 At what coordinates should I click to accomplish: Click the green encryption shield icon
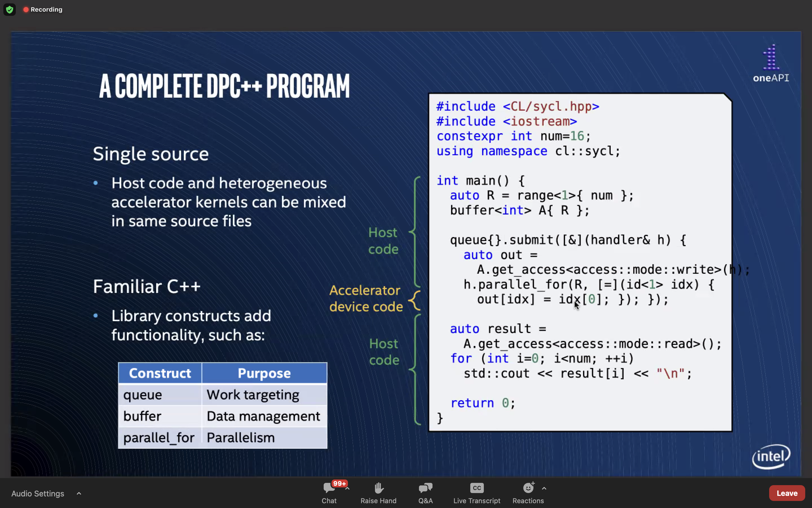[x=9, y=9]
